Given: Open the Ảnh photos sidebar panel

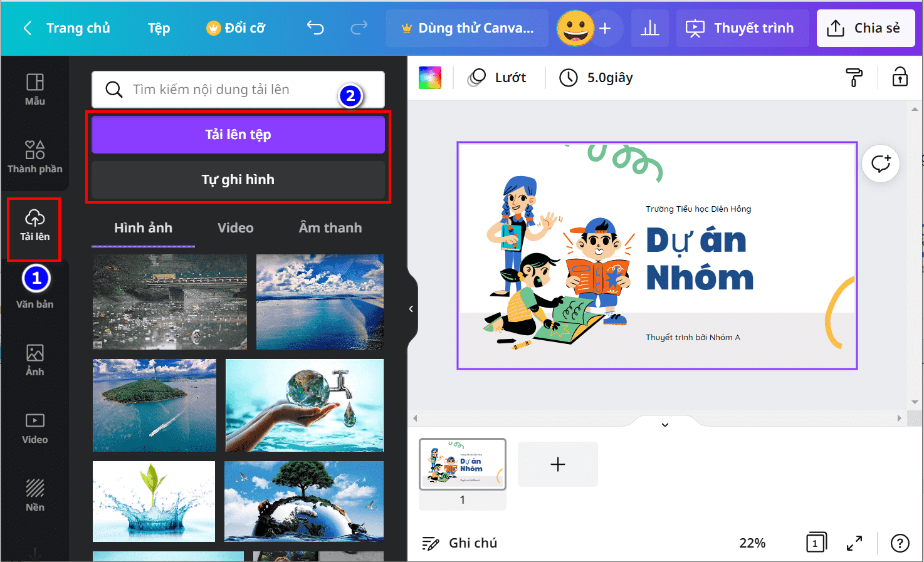Looking at the screenshot, I should [x=34, y=360].
